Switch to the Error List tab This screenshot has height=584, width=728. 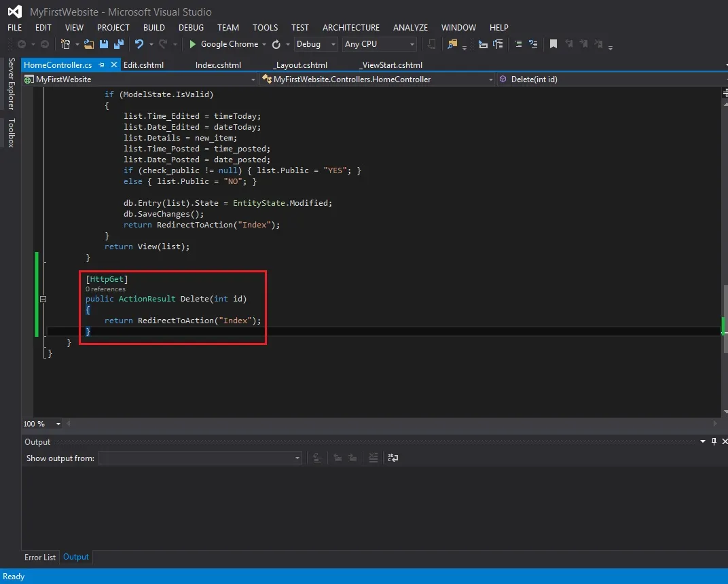tap(40, 557)
